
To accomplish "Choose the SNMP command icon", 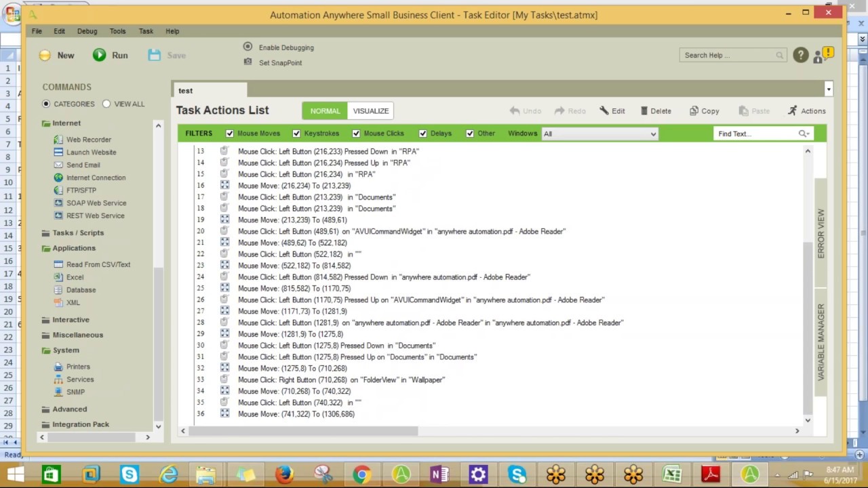I will click(58, 392).
